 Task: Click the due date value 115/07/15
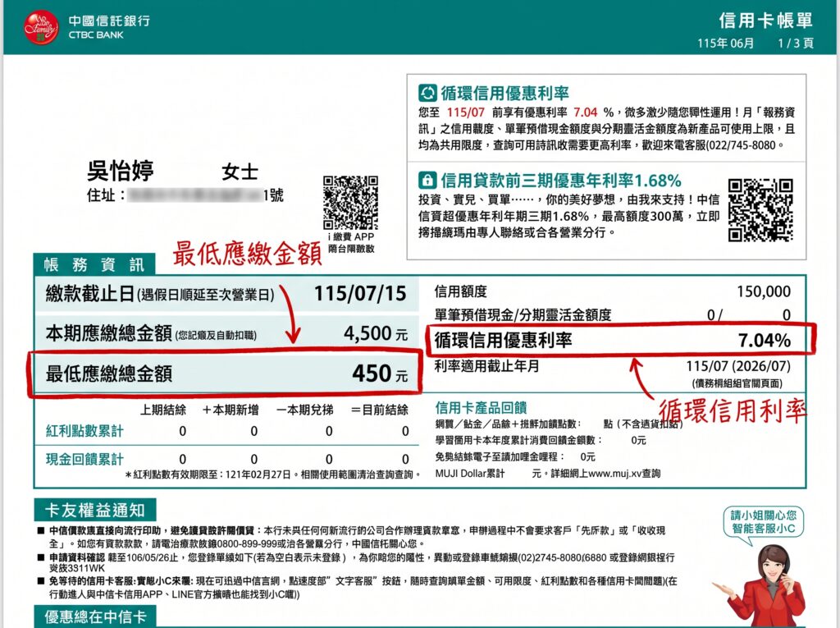(x=360, y=293)
